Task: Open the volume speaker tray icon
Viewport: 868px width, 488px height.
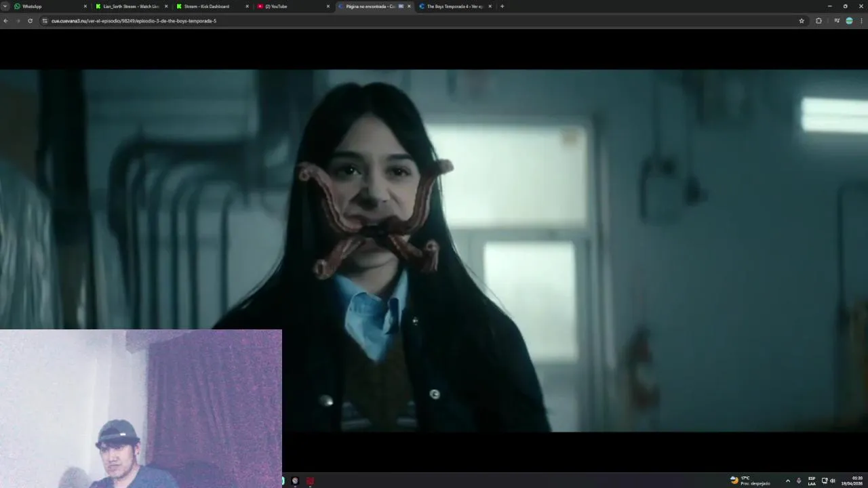Action: pyautogui.click(x=833, y=481)
